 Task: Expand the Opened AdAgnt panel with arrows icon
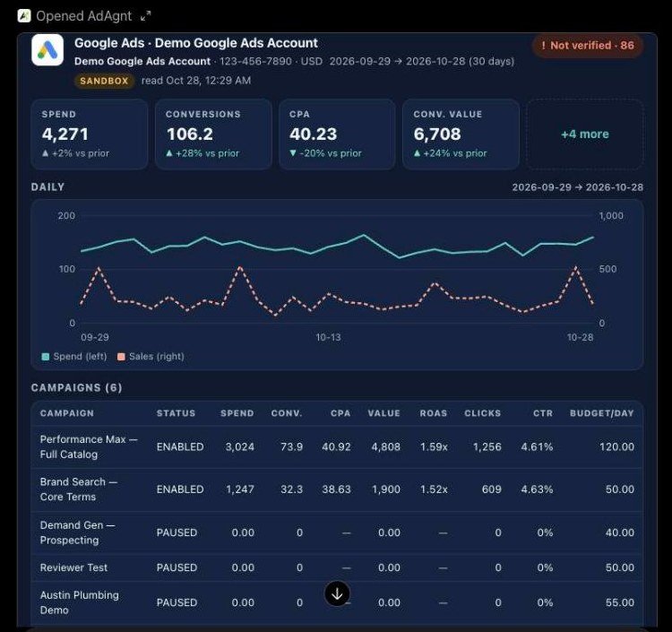(x=146, y=16)
